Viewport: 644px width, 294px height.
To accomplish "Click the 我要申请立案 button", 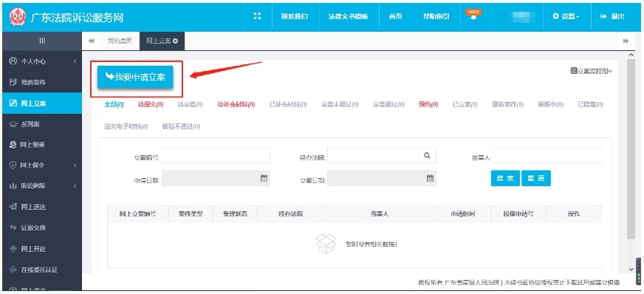I will [135, 77].
